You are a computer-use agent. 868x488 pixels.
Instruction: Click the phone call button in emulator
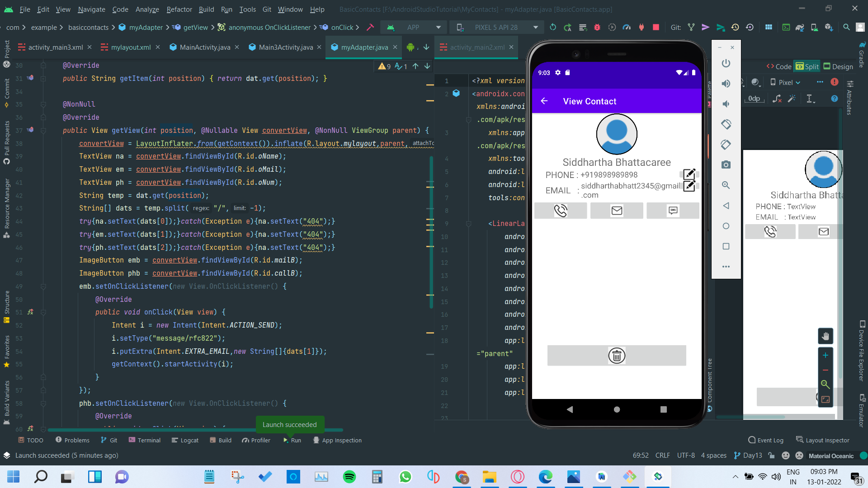561,211
